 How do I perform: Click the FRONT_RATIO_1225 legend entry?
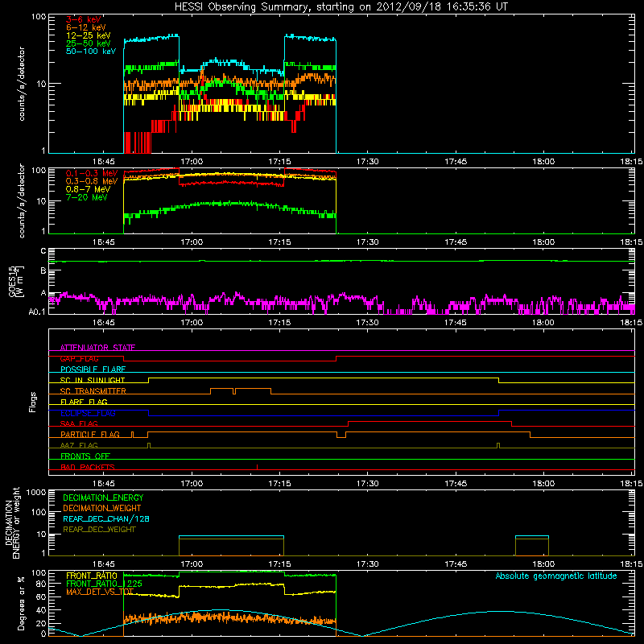[x=104, y=584]
